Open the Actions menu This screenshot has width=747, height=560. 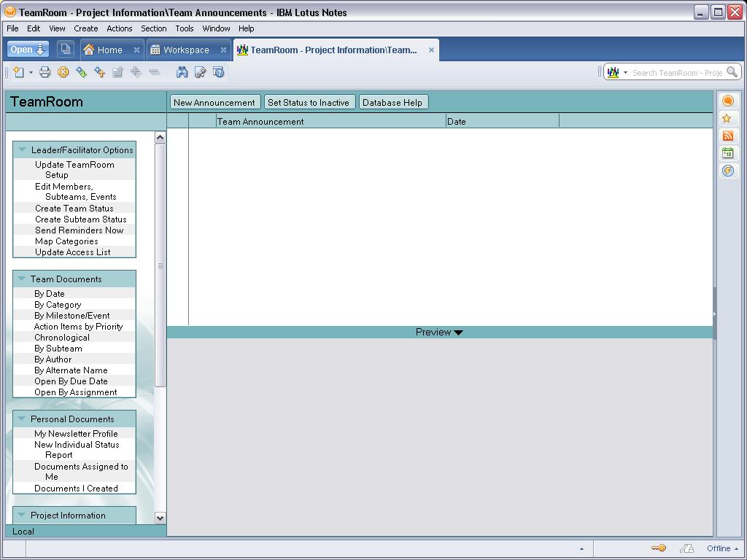pos(120,28)
